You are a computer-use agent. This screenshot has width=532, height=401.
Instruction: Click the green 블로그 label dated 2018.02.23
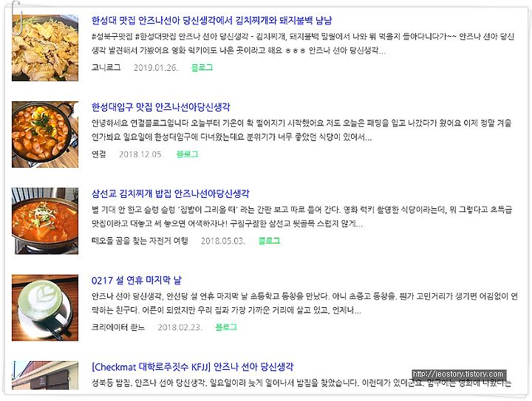pyautogui.click(x=226, y=327)
